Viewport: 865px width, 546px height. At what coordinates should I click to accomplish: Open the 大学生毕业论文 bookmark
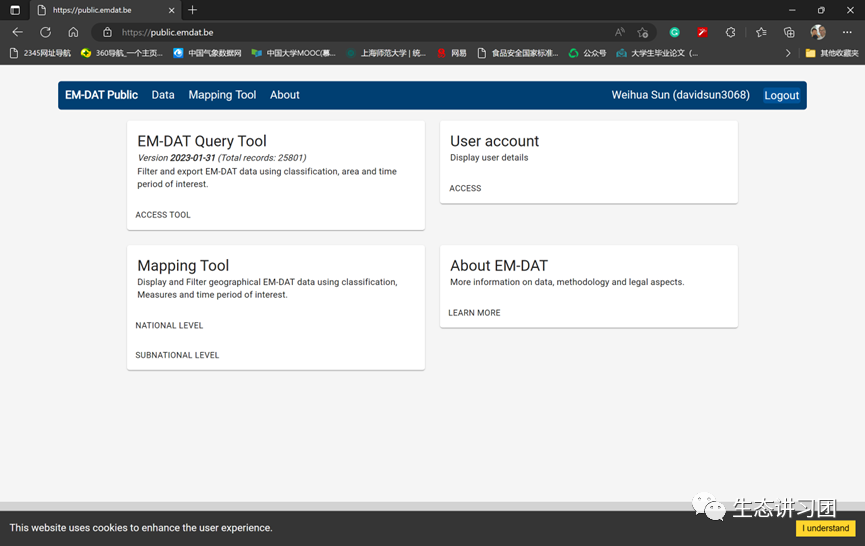pos(658,53)
